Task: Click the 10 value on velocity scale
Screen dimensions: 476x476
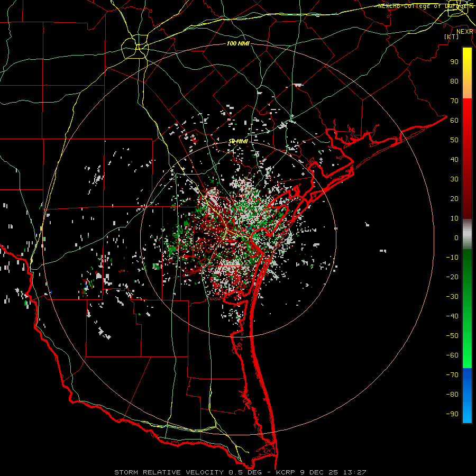Action: coord(454,218)
